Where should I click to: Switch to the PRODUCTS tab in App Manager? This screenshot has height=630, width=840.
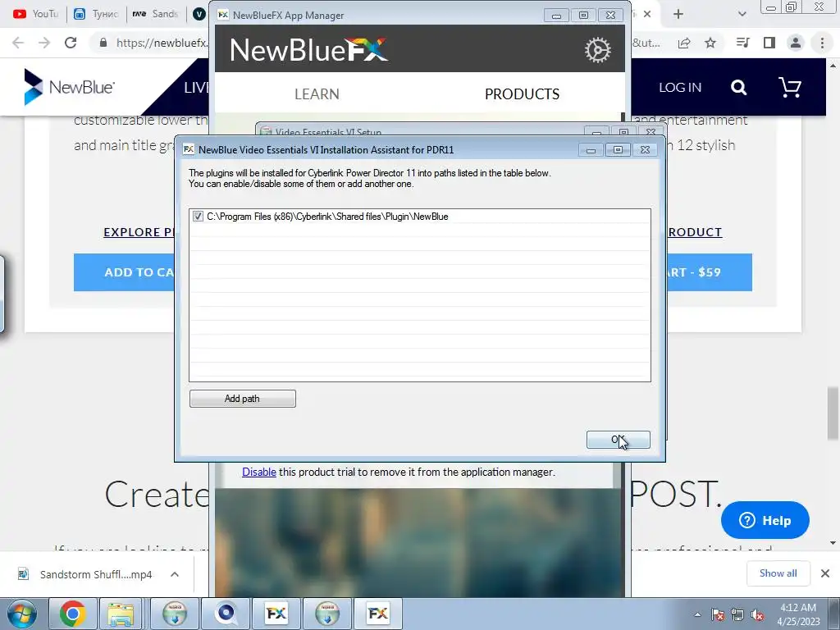pyautogui.click(x=522, y=94)
